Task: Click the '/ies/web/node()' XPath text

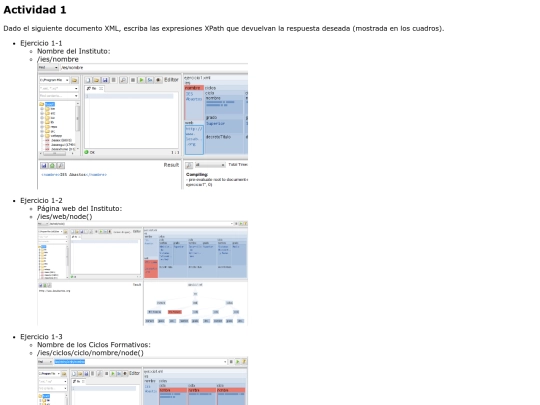Action: pos(65,216)
